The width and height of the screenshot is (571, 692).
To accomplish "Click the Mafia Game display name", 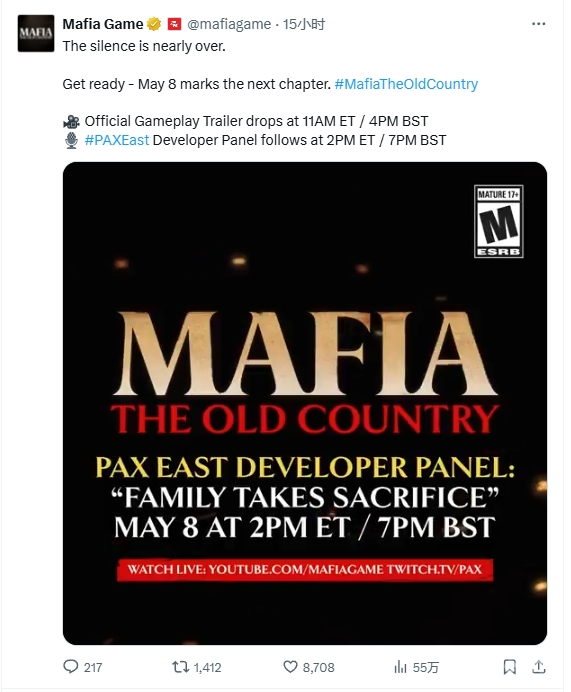I will [x=103, y=24].
